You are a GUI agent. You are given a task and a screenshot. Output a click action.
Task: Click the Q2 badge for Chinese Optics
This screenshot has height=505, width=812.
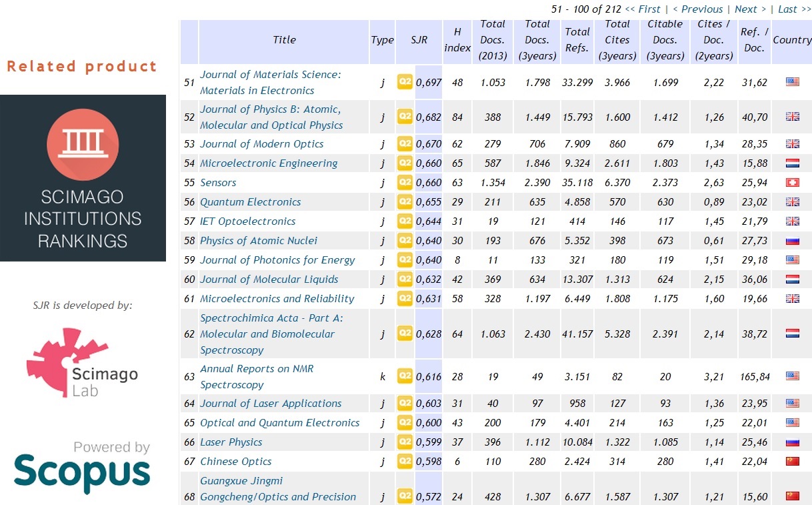pos(405,461)
